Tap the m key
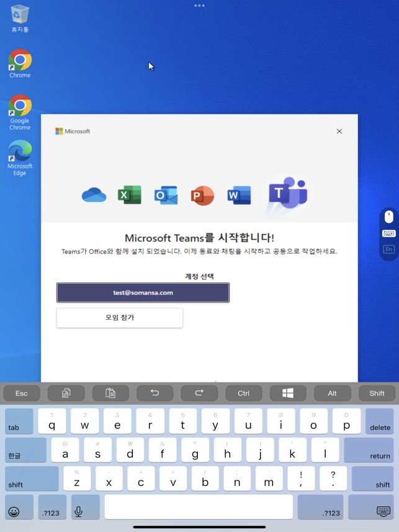This screenshot has height=532, width=399. [x=269, y=479]
